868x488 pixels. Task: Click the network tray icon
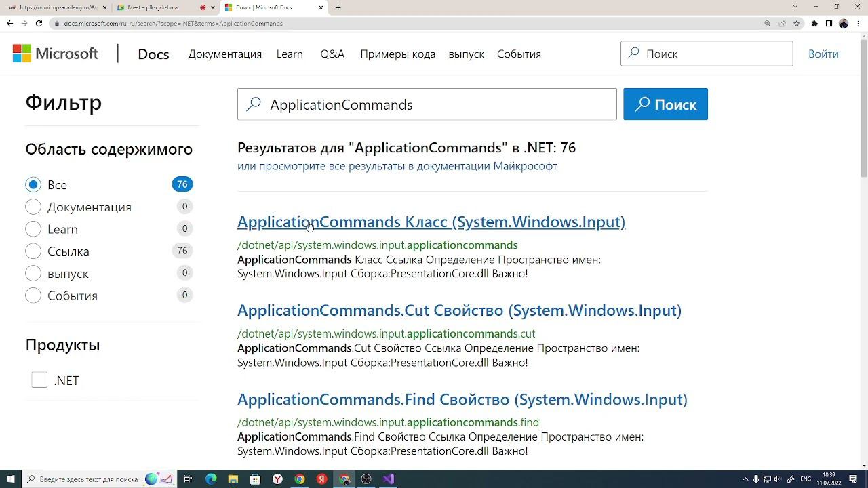(x=766, y=479)
